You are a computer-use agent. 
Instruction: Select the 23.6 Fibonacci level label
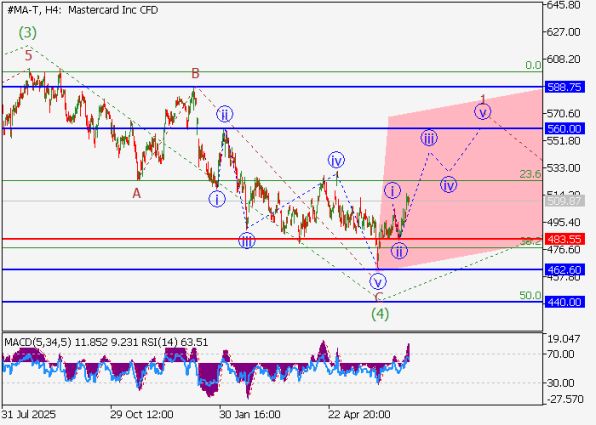point(530,174)
